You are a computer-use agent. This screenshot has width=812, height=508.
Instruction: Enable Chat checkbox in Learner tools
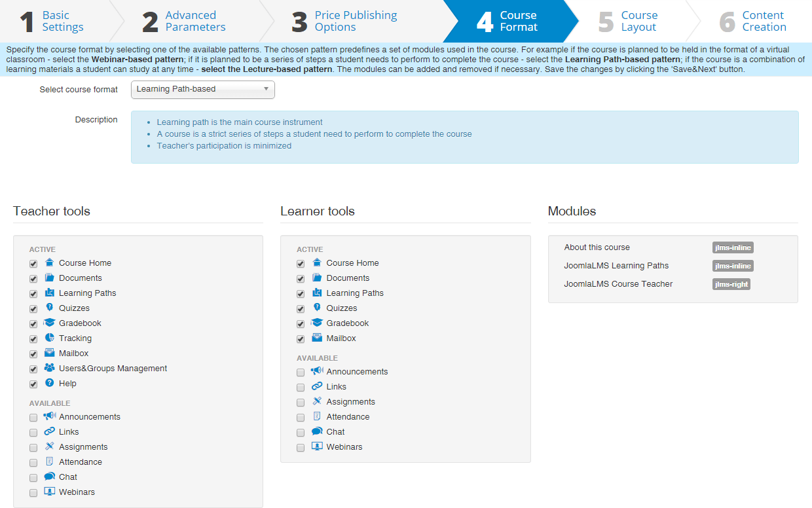[x=301, y=433]
